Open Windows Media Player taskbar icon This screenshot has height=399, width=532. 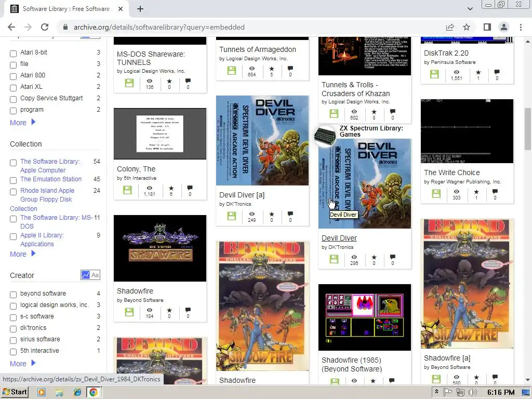coord(42,393)
